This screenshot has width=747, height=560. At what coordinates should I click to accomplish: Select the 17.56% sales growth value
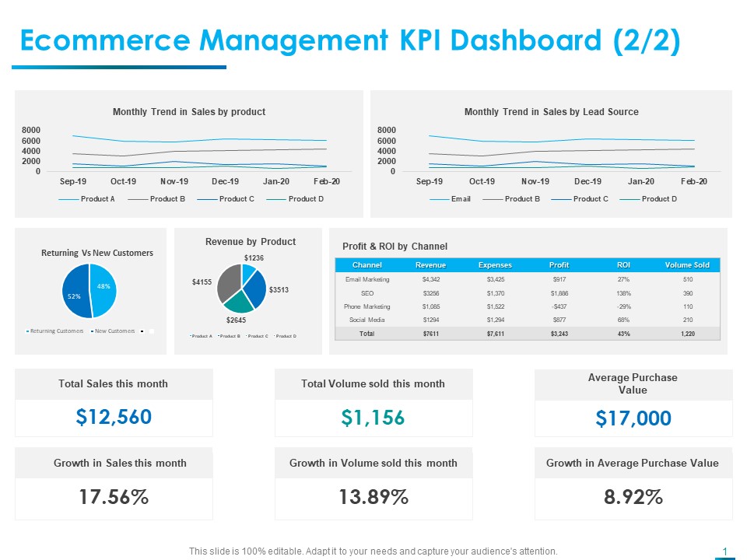click(114, 497)
